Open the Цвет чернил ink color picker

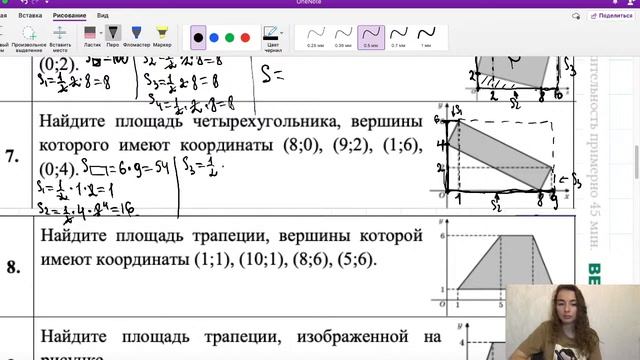coord(273,38)
